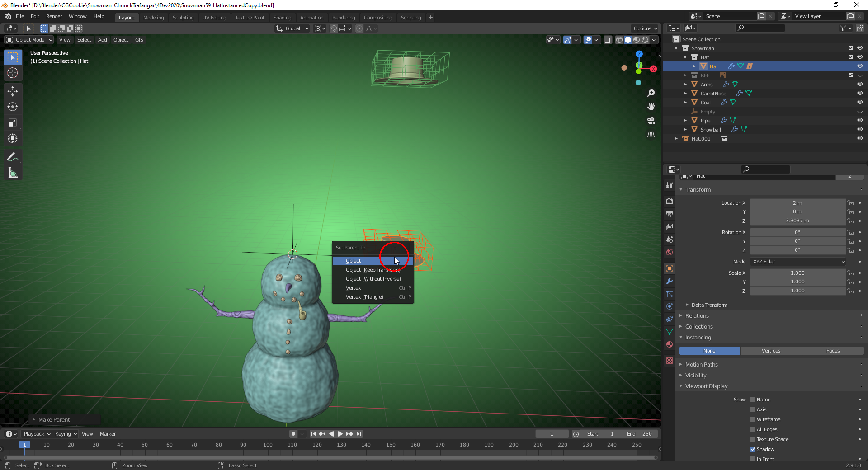Enable the Name viewport display checkbox

coord(753,399)
